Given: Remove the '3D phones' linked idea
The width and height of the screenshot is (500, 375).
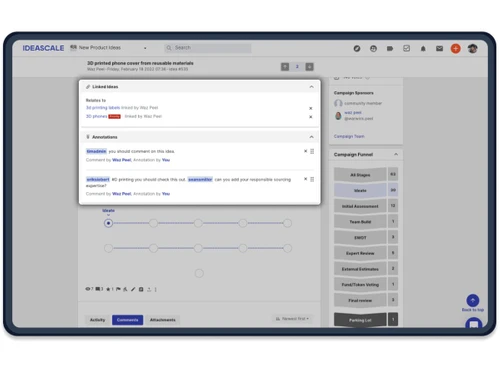Looking at the screenshot, I should [311, 117].
